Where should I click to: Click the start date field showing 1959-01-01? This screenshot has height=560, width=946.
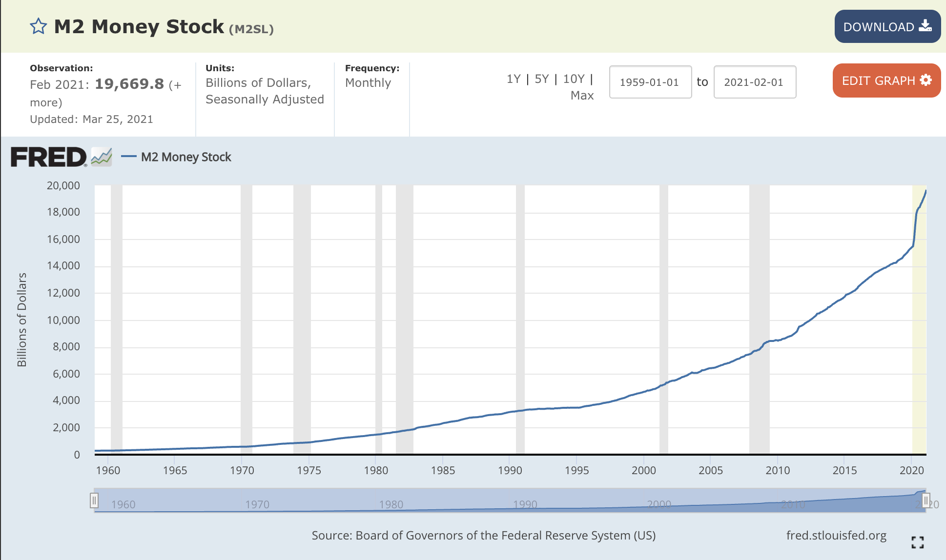point(650,82)
